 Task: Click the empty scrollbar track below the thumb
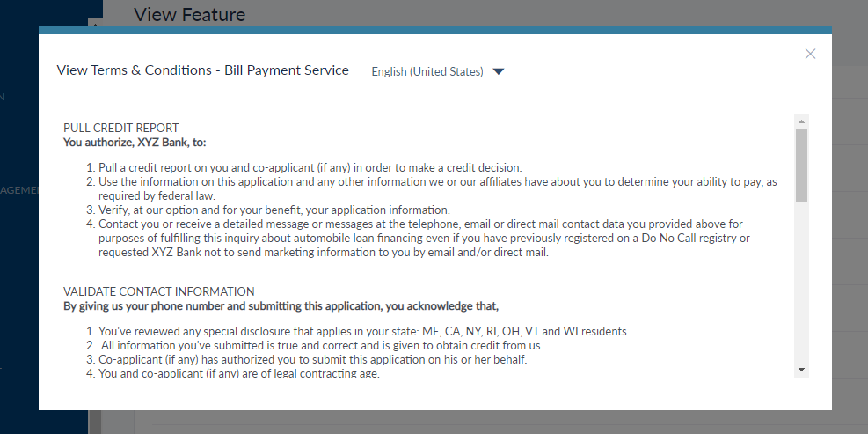[801, 282]
